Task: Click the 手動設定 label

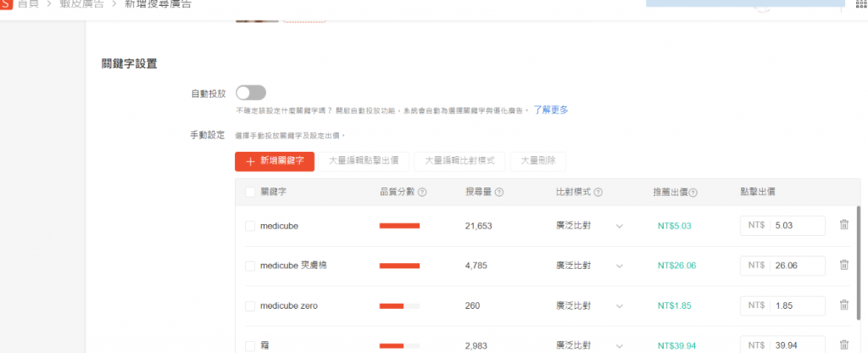Action: [209, 135]
